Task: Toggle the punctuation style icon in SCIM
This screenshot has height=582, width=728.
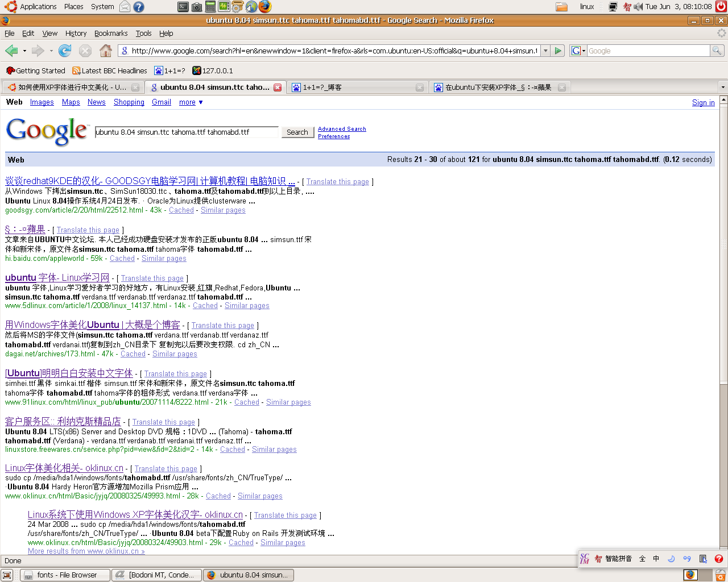Action: [687, 559]
